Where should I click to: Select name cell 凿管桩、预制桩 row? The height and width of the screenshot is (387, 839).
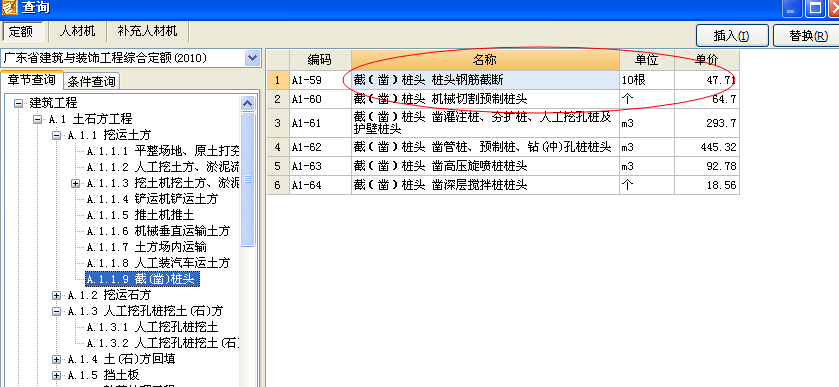point(485,147)
